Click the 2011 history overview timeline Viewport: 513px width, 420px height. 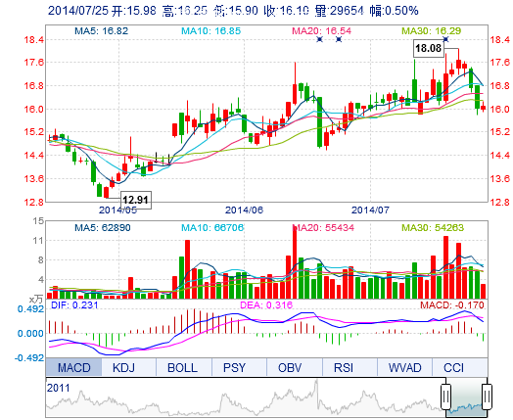(246, 397)
